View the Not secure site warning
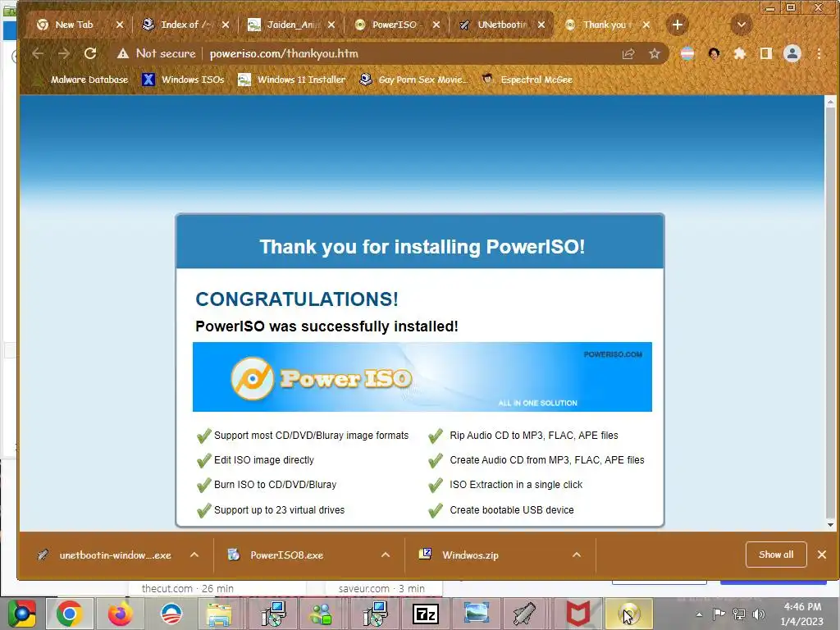This screenshot has width=840, height=630. pos(157,53)
